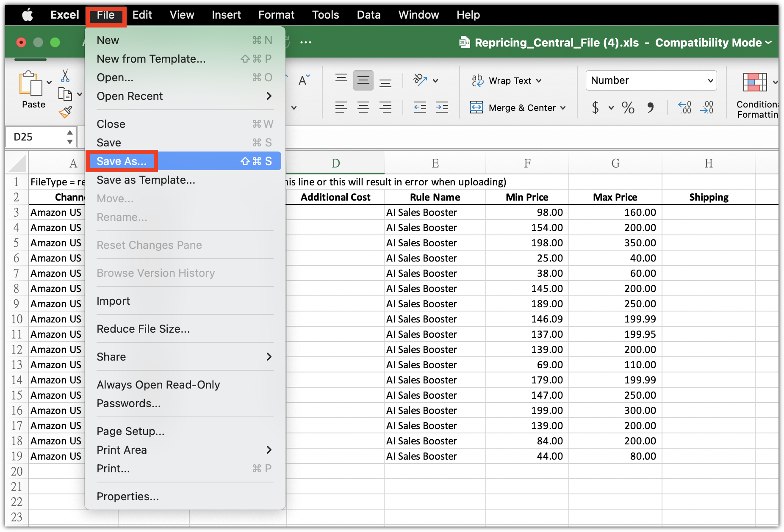Align text to middle vertically
Screen dimensions: 784x532
[x=363, y=80]
